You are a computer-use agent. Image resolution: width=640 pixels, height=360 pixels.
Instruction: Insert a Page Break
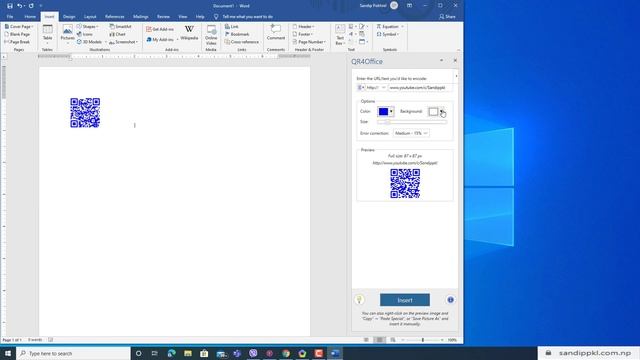(17, 42)
